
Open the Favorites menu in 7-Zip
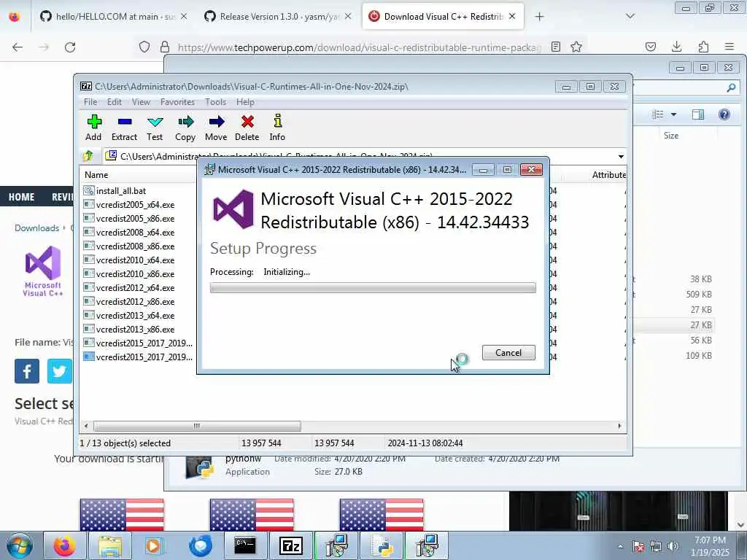(178, 102)
